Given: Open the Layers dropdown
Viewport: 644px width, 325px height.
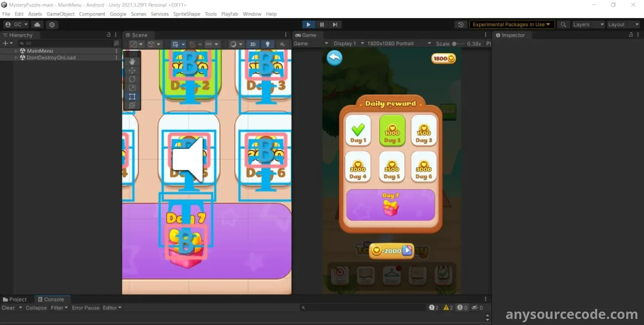Looking at the screenshot, I should coord(588,24).
